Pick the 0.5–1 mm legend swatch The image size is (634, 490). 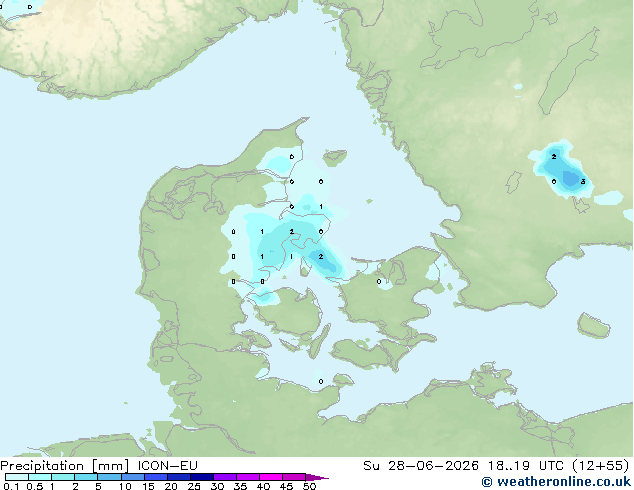[40, 477]
